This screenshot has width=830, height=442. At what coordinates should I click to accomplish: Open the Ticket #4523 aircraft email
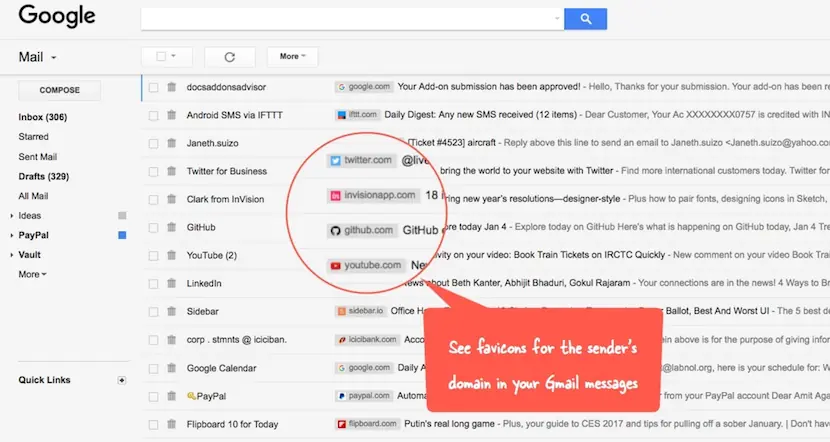tap(453, 142)
